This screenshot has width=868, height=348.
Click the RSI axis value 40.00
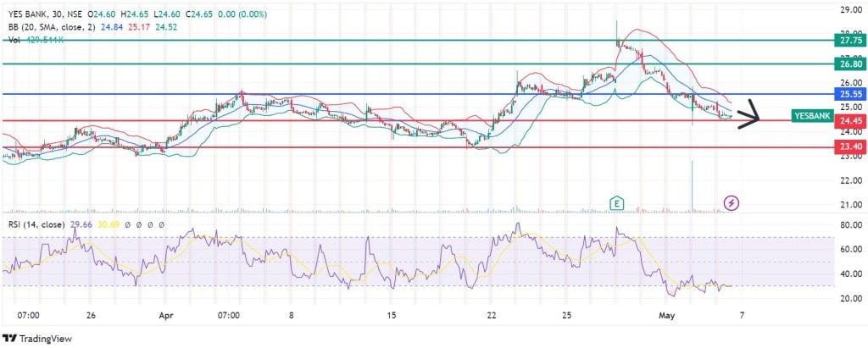849,273
